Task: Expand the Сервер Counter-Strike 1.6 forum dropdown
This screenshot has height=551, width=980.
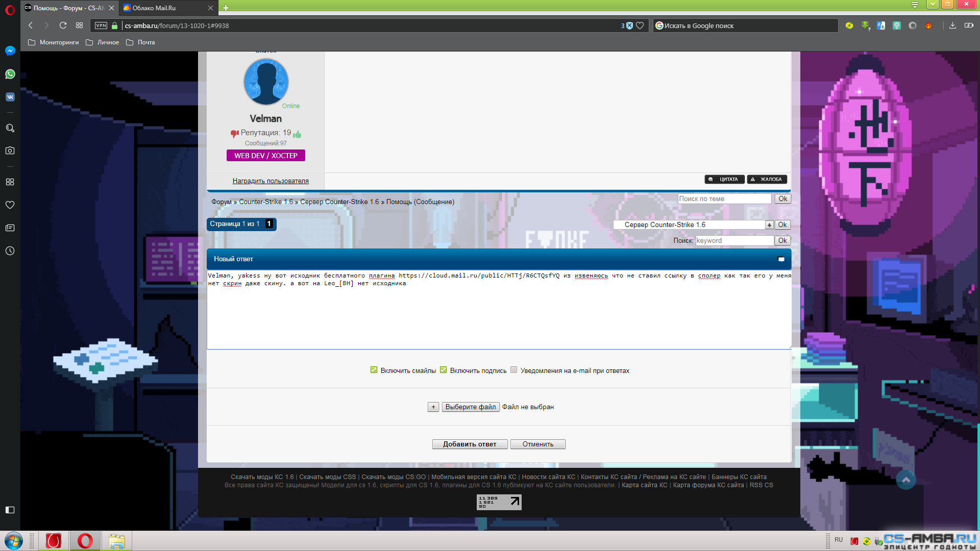Action: [x=769, y=225]
